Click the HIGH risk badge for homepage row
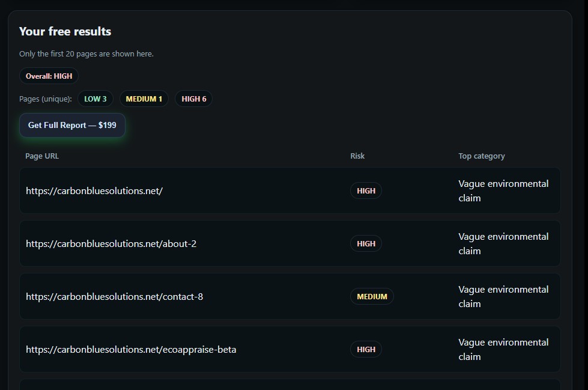Screen dimensions: 588x390 pos(366,191)
